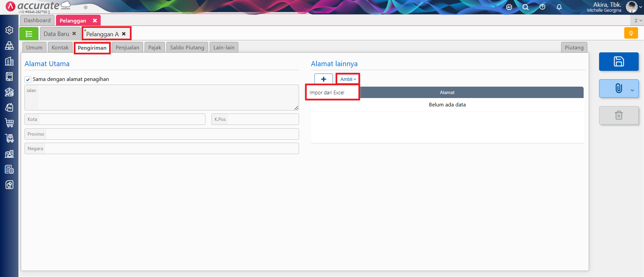This screenshot has width=644, height=277.
Task: Click the blue Save icon button
Action: (618, 61)
